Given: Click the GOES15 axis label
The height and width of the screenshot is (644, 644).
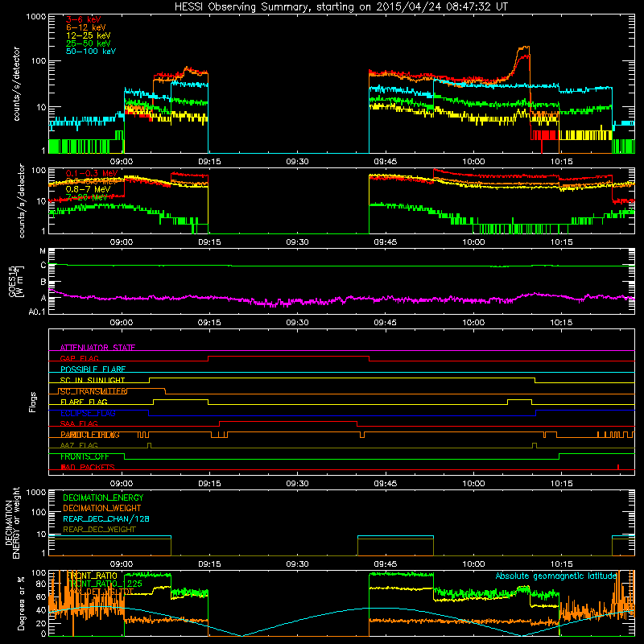Looking at the screenshot, I should point(13,281).
